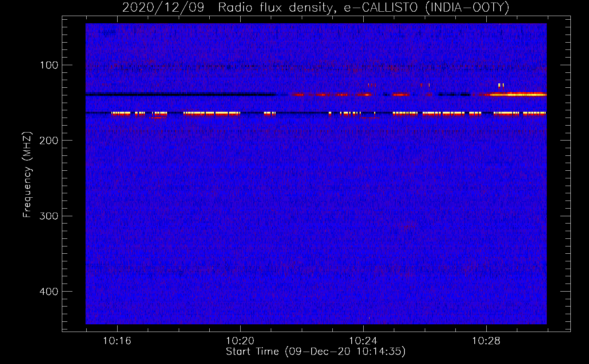Click the "Frequency (MHZ)" axis label
Screen dimensions: 589x364
coord(28,174)
